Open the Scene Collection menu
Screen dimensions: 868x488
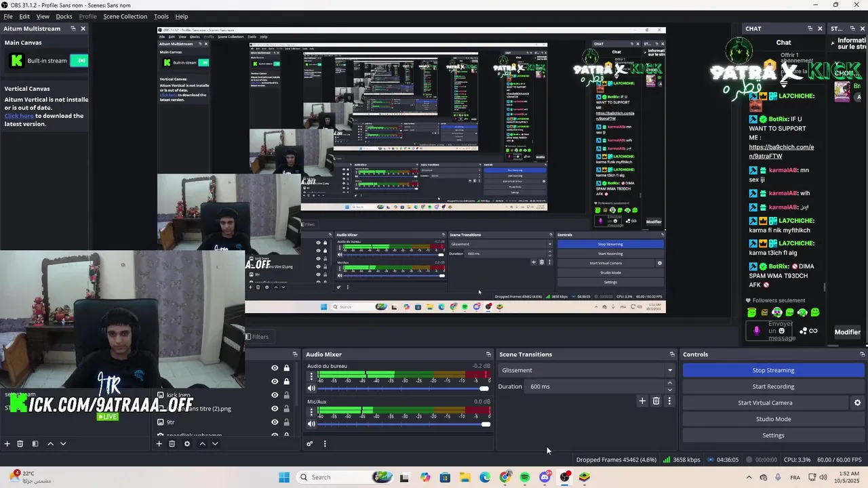tap(125, 16)
